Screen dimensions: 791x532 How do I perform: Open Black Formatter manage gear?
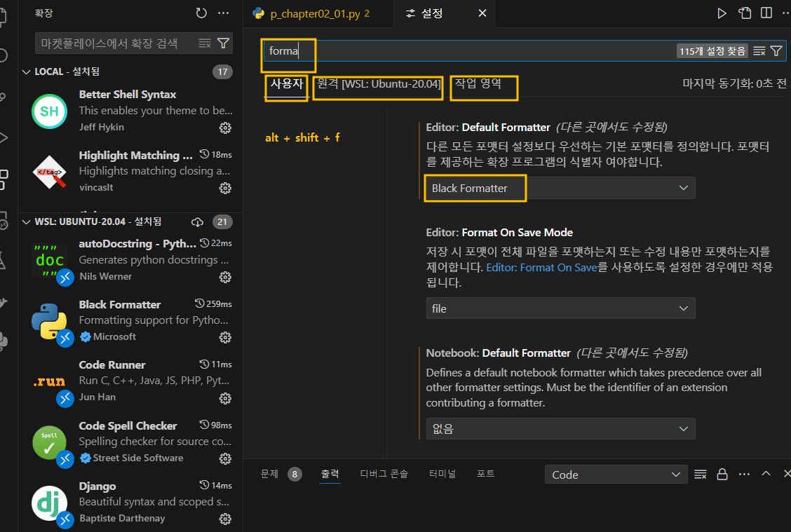coord(225,337)
